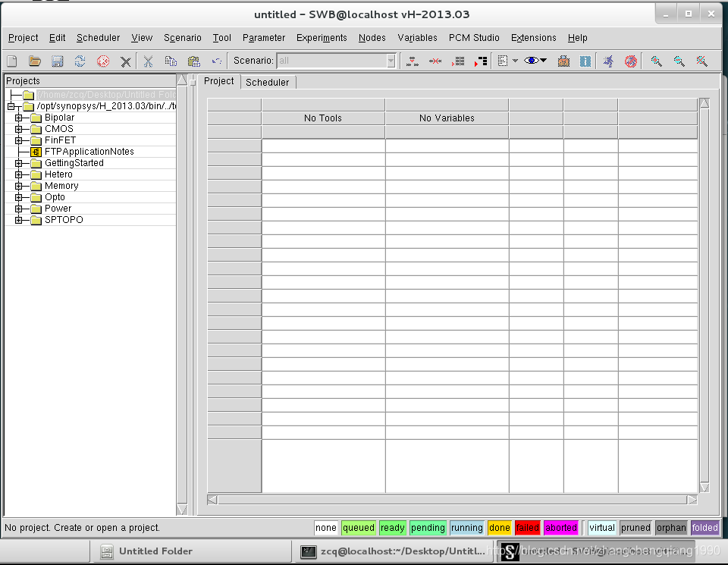
Task: Click the zoom-in magnifier icon
Action: coord(656,61)
